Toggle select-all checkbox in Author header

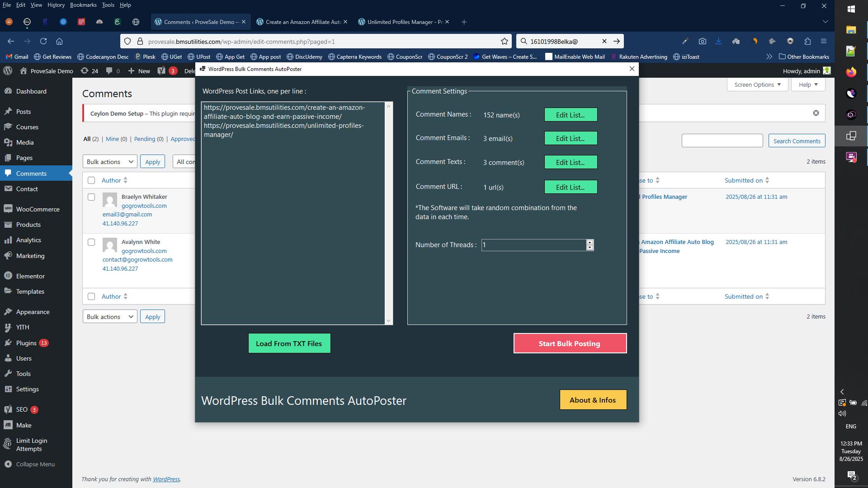pos(91,180)
